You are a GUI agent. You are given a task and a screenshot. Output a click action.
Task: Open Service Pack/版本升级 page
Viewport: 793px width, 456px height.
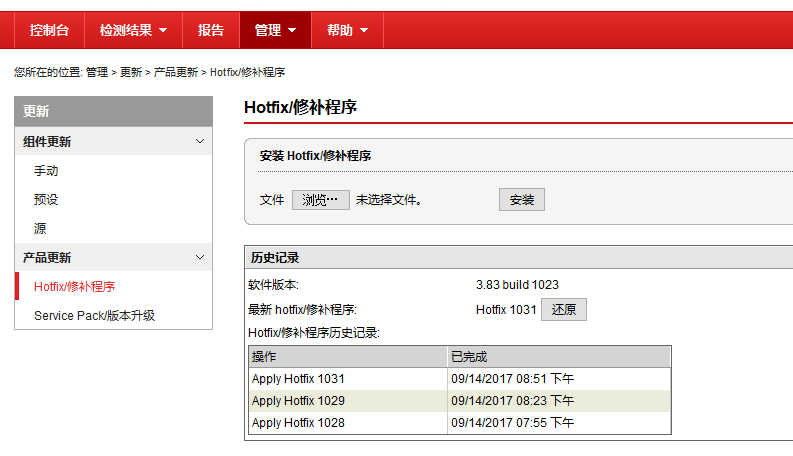tap(94, 315)
